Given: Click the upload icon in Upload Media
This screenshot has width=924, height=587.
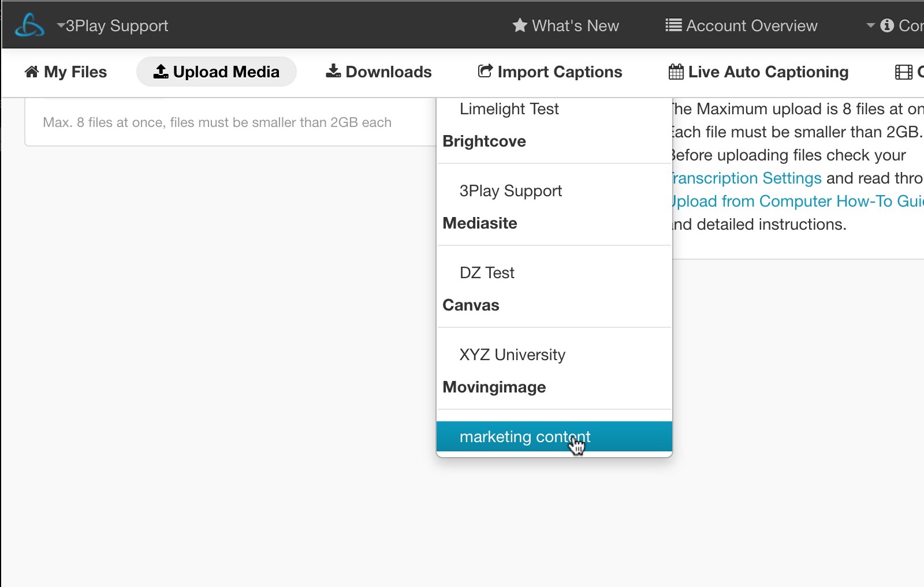Looking at the screenshot, I should 161,72.
